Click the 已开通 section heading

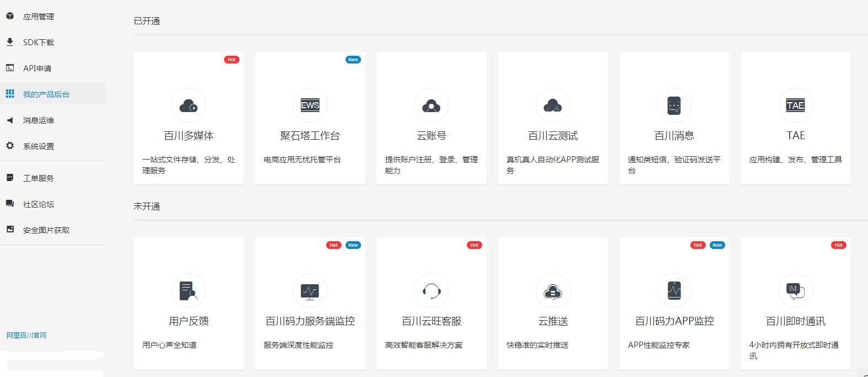point(147,21)
